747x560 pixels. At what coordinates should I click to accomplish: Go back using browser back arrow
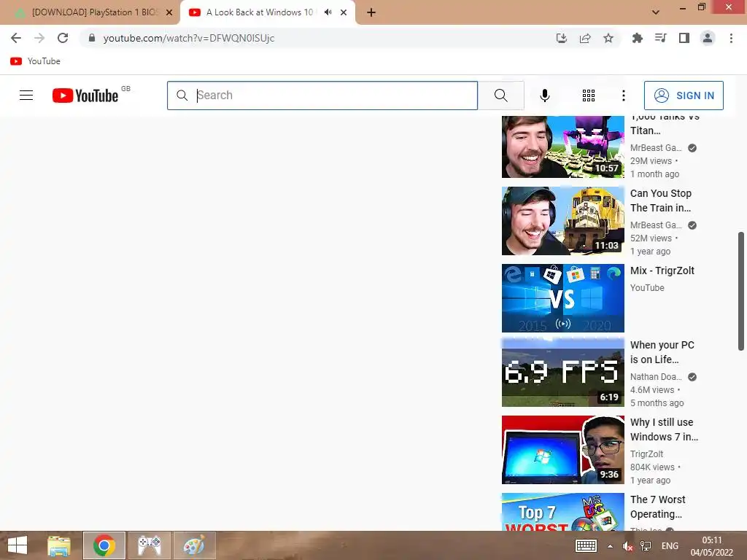[x=16, y=38]
